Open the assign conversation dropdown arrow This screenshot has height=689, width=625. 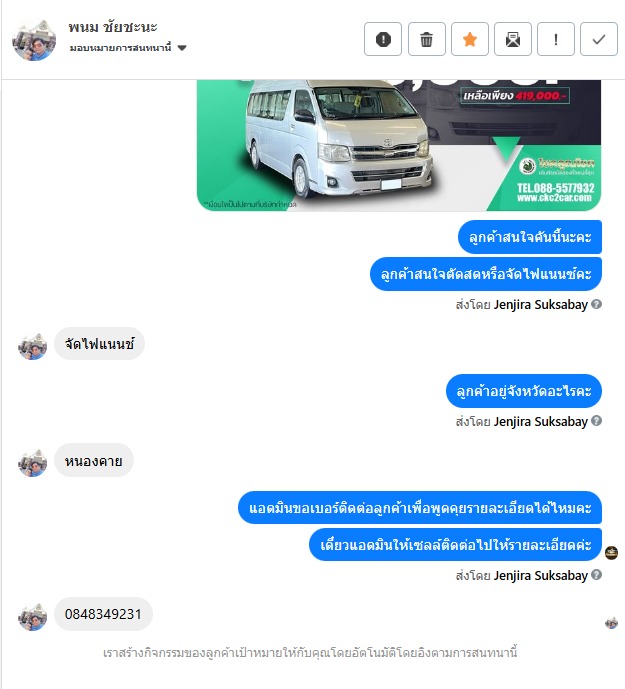tap(182, 48)
